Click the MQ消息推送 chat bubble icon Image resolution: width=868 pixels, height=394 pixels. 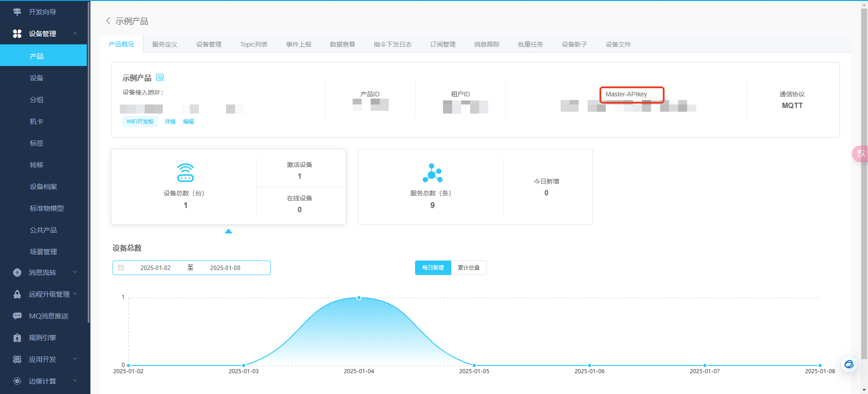point(17,316)
